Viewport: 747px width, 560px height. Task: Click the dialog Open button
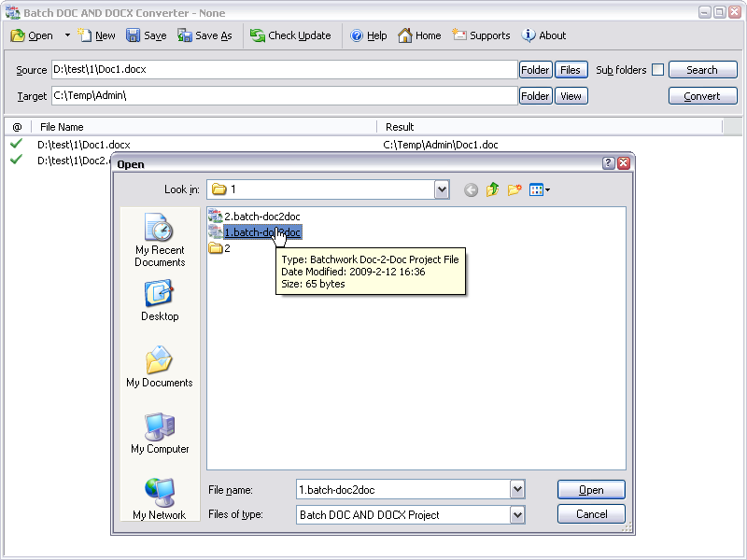click(x=591, y=490)
